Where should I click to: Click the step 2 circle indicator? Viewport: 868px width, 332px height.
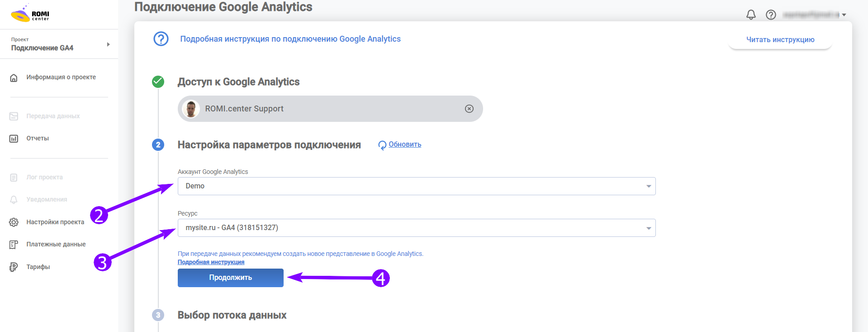158,145
